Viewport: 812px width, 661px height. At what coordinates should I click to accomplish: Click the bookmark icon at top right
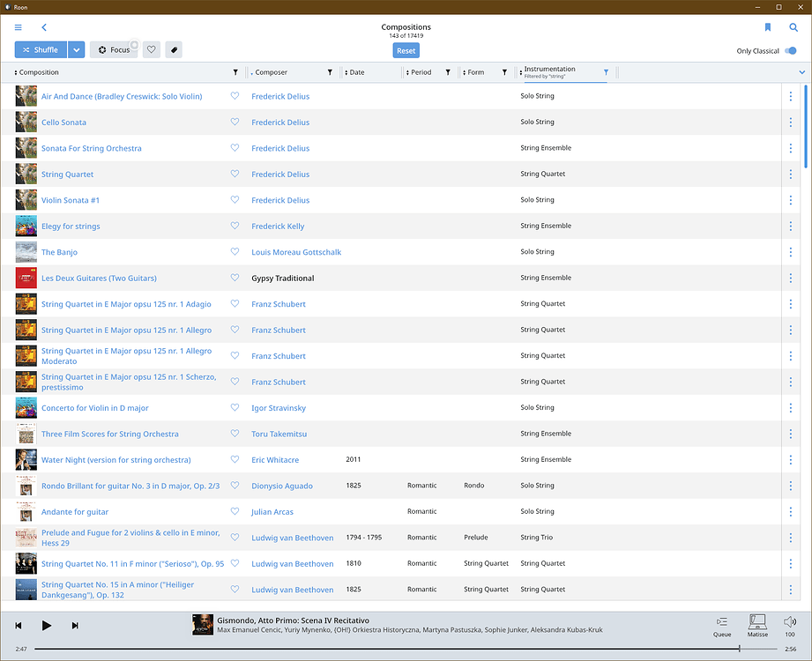(x=767, y=27)
